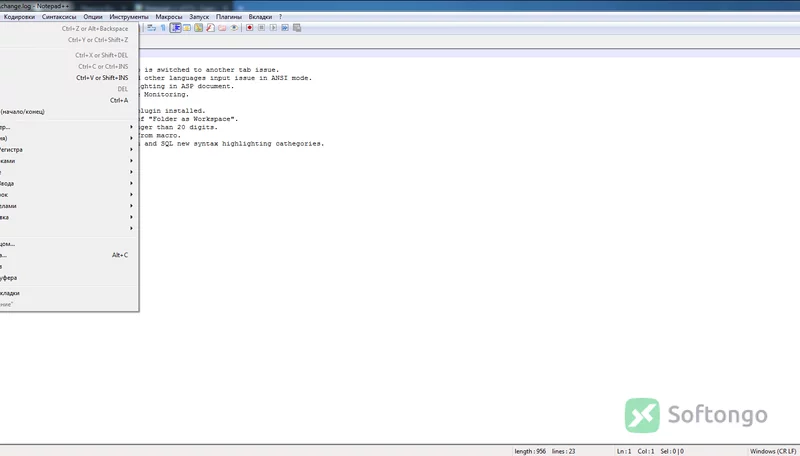This screenshot has height=456, width=800.
Task: Click the 'Sel : 0 | 0' status bar entry
Action: 672,451
